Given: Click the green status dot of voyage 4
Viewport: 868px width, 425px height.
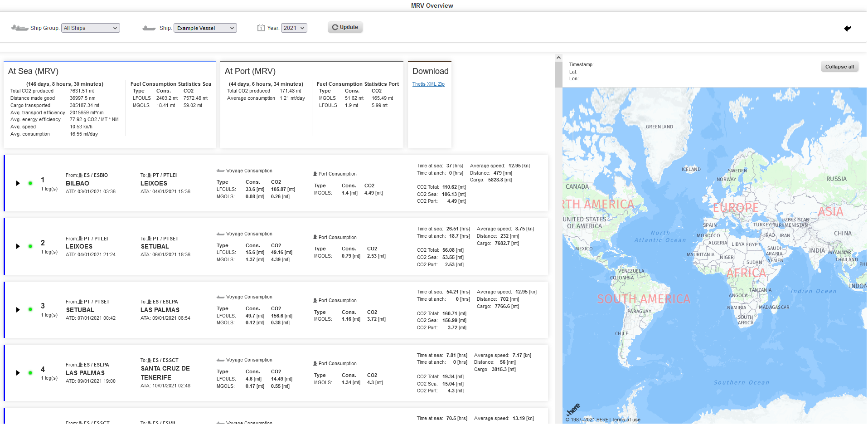Looking at the screenshot, I should pos(30,373).
